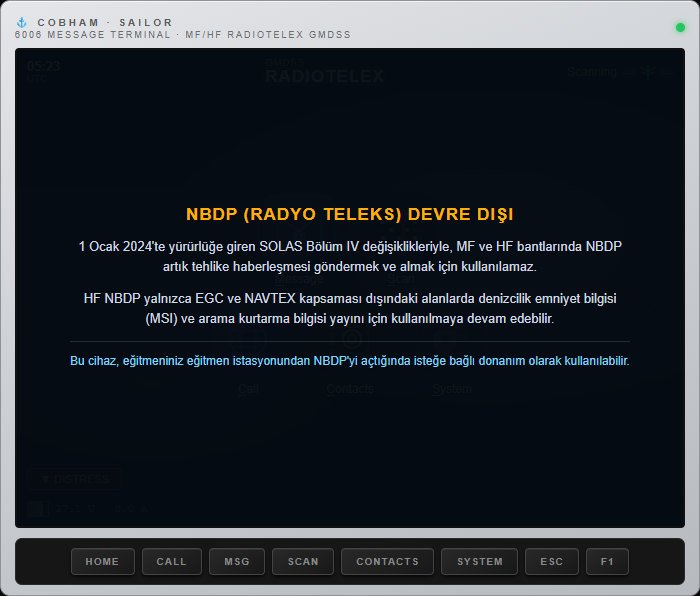Dismiss the overlay with the ESC key
This screenshot has width=700, height=596.
(552, 561)
